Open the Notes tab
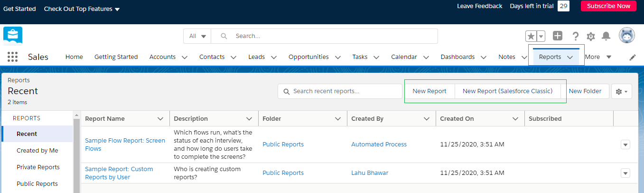This screenshot has width=644, height=193. (507, 57)
